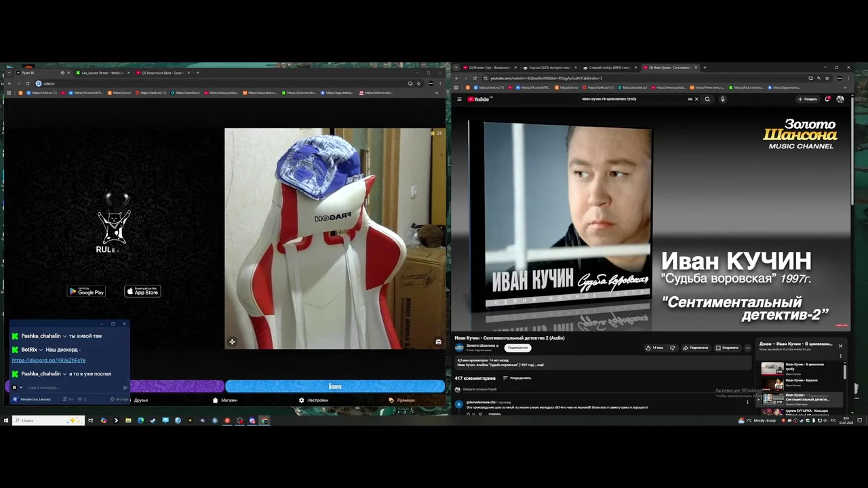
Task: Switch to the Bensonhurst Blues tab
Action: pos(162,73)
